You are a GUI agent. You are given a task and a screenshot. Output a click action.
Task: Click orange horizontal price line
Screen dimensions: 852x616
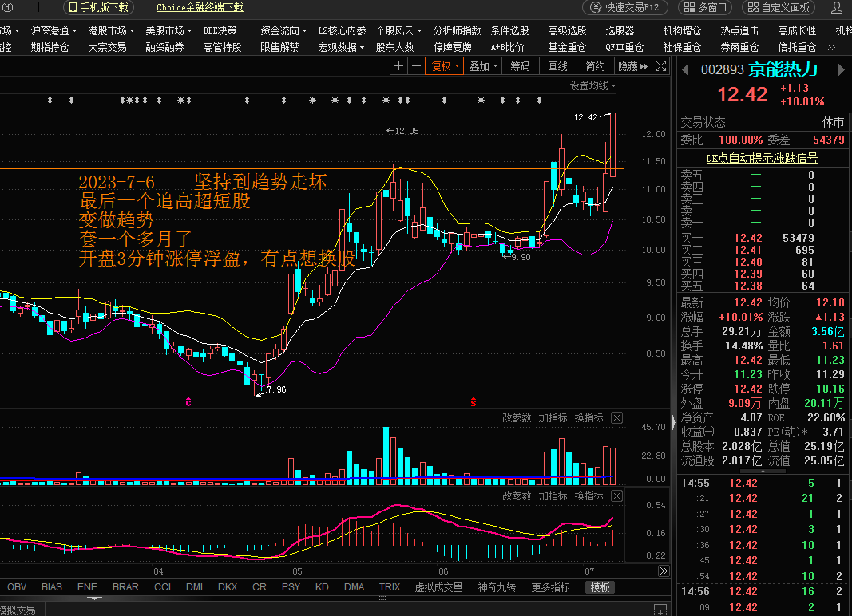(x=312, y=168)
